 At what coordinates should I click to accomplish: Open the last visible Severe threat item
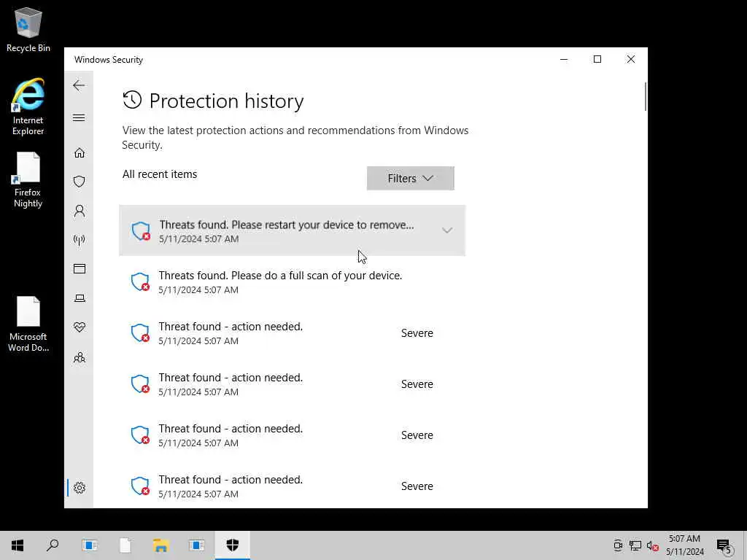tap(280, 486)
